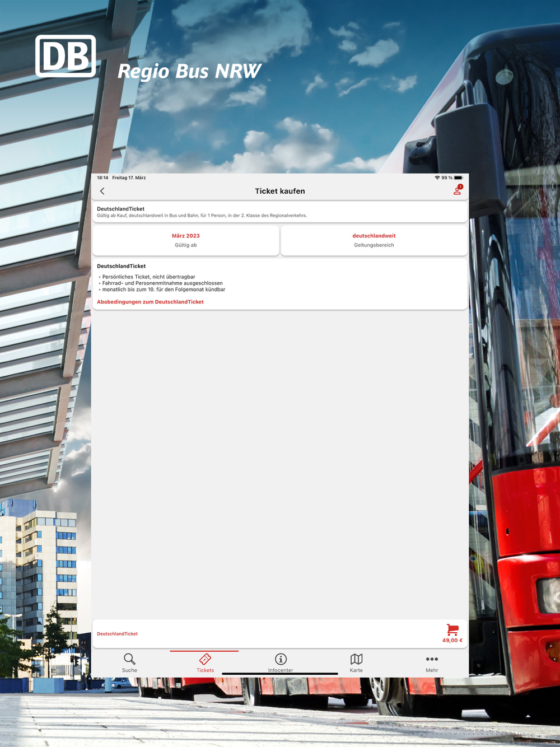The width and height of the screenshot is (560, 747).
Task: Select the DeutschlandTicket header description card
Action: pyautogui.click(x=280, y=212)
